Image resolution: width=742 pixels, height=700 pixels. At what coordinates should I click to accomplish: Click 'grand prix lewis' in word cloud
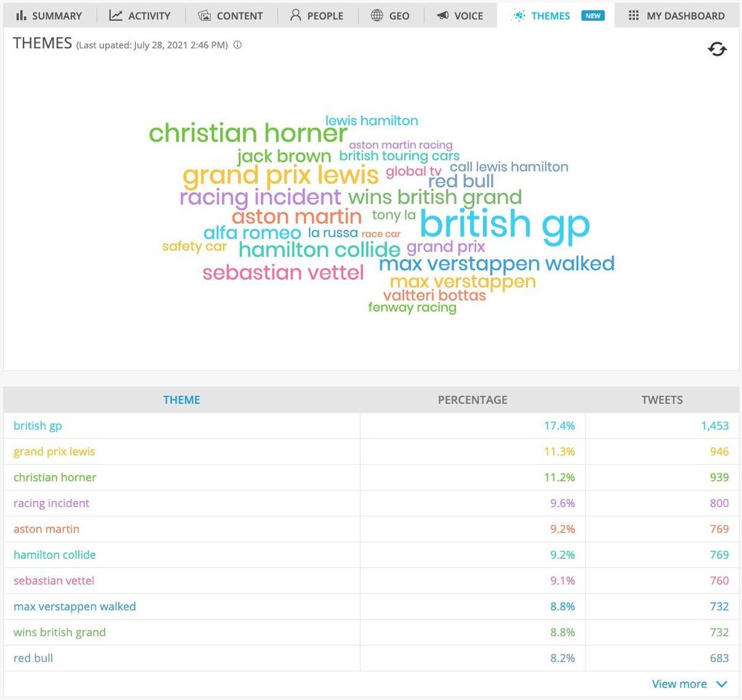pyautogui.click(x=281, y=175)
